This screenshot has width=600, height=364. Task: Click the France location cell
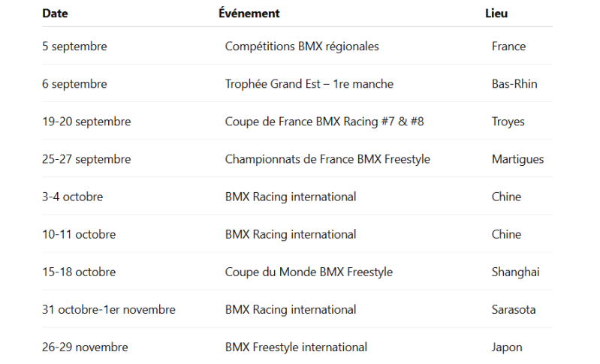click(x=508, y=47)
